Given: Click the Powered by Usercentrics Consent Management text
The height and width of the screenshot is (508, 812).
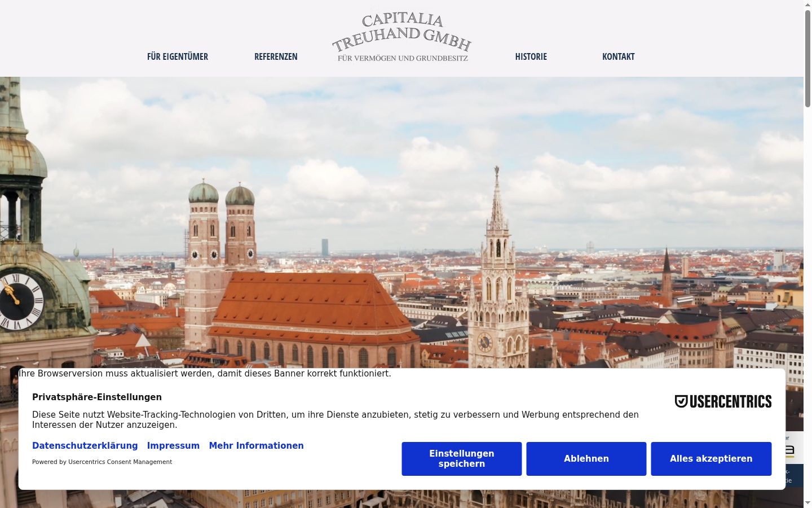Looking at the screenshot, I should coord(102,462).
